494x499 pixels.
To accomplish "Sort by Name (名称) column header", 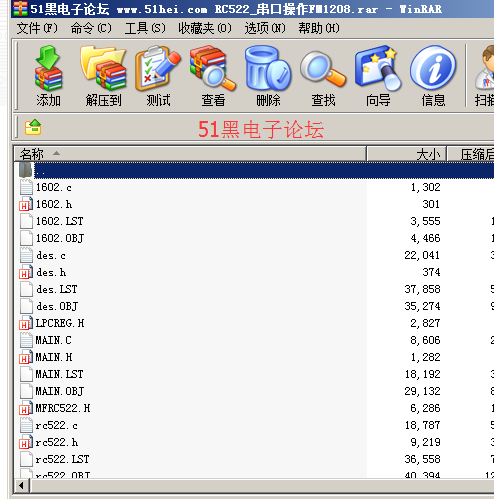I will 190,154.
